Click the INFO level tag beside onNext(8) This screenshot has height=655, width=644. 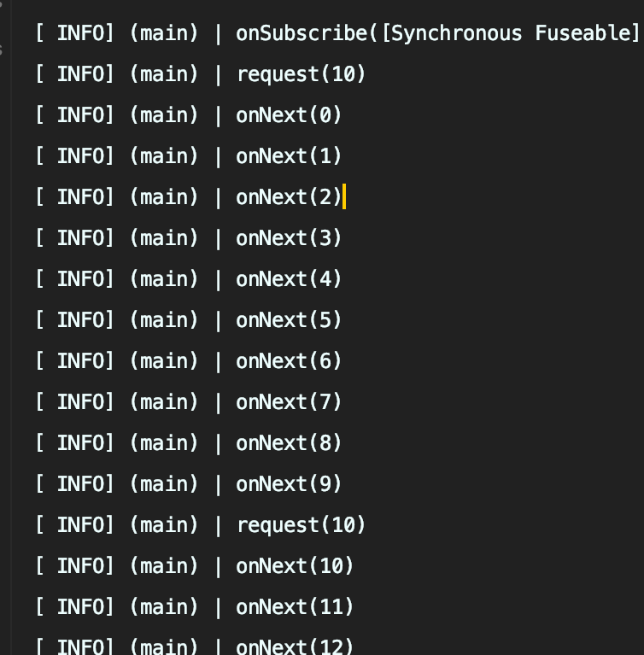pyautogui.click(x=83, y=443)
